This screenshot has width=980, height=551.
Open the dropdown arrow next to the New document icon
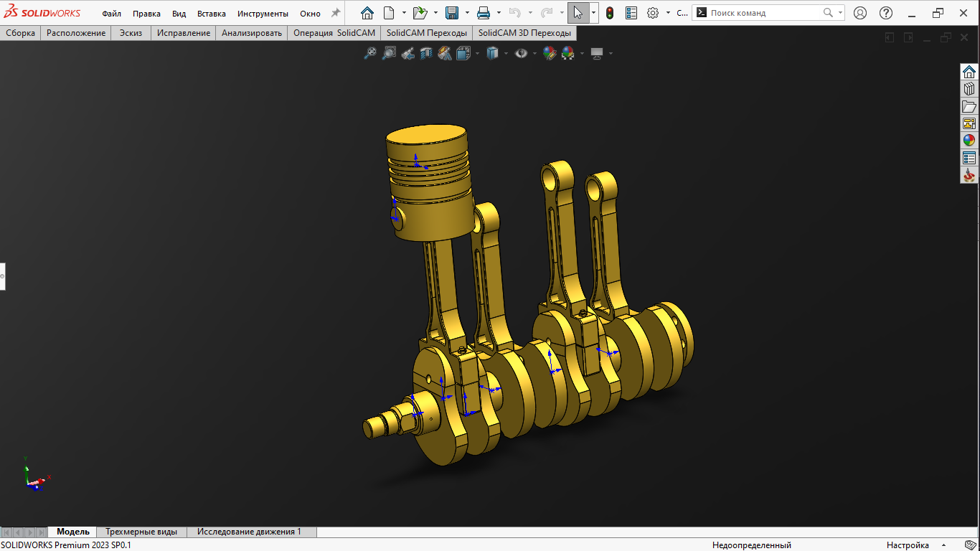(404, 13)
